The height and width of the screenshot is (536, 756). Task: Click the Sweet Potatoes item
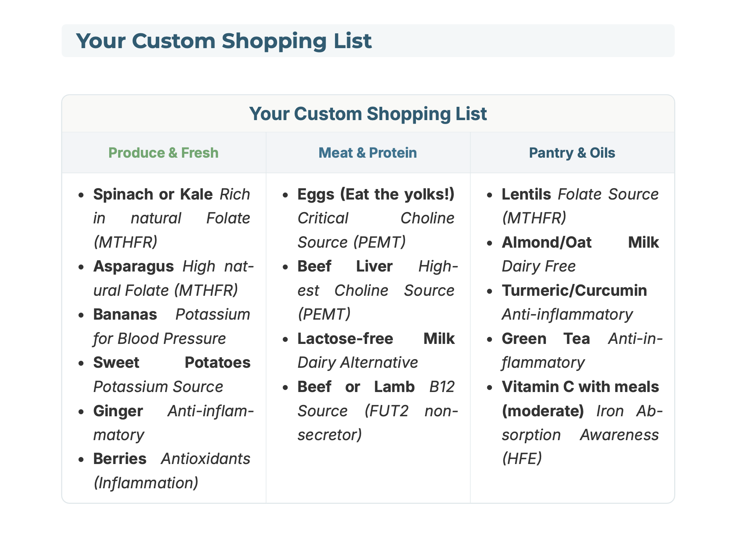click(x=171, y=363)
